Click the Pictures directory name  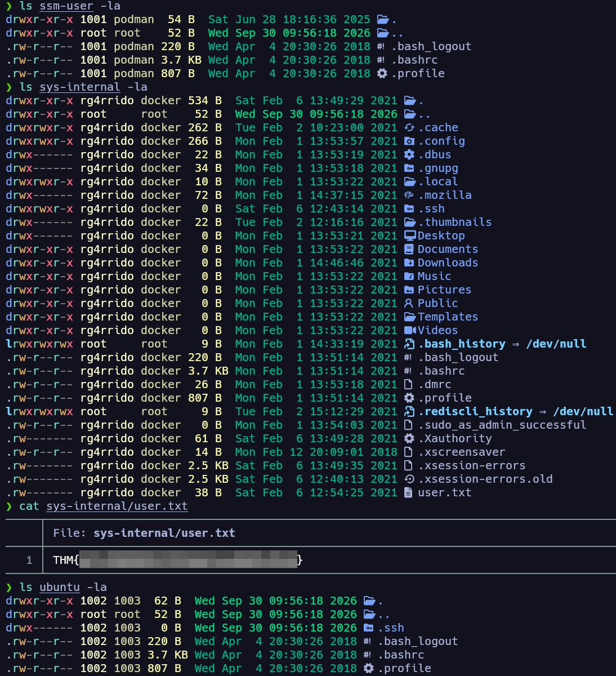click(x=445, y=290)
